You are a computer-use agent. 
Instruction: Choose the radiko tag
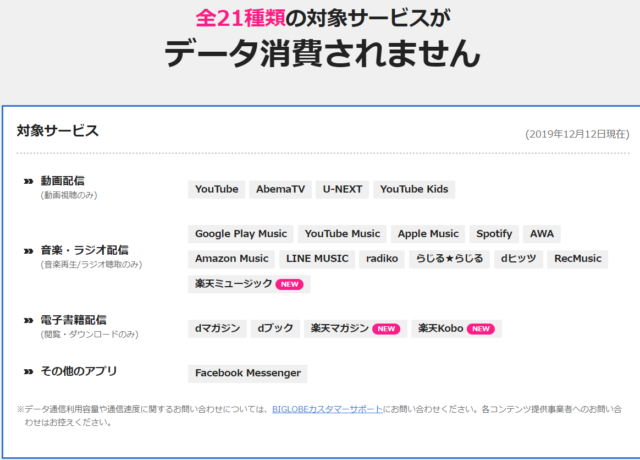click(x=382, y=259)
